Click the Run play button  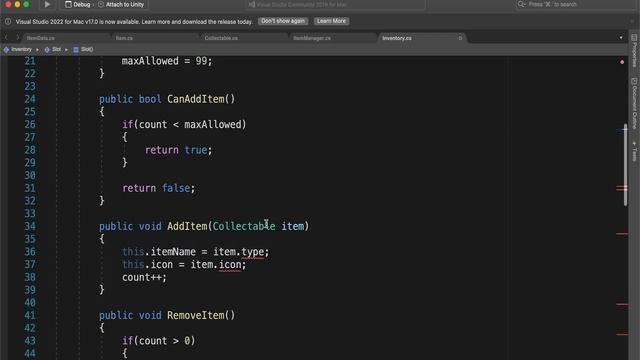47,4
